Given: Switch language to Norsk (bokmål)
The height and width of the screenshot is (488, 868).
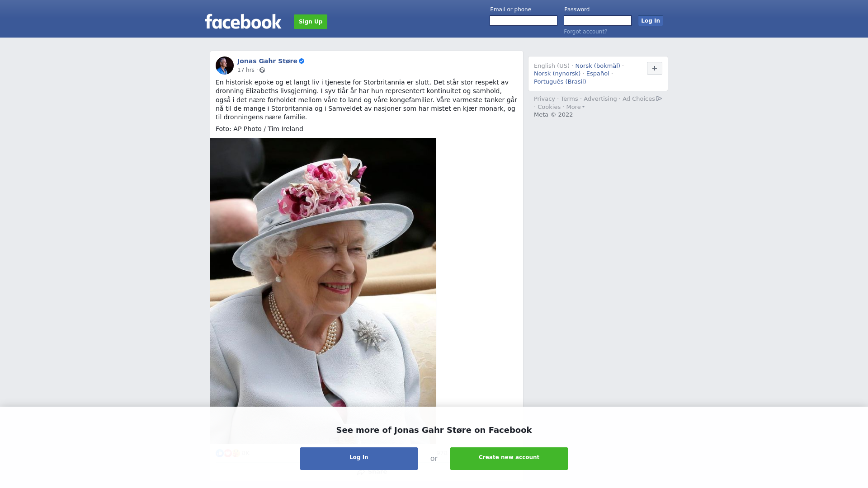Looking at the screenshot, I should click(598, 66).
